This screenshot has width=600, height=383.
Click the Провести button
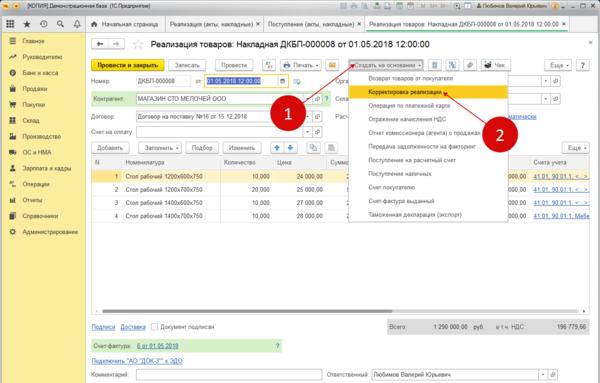point(234,65)
